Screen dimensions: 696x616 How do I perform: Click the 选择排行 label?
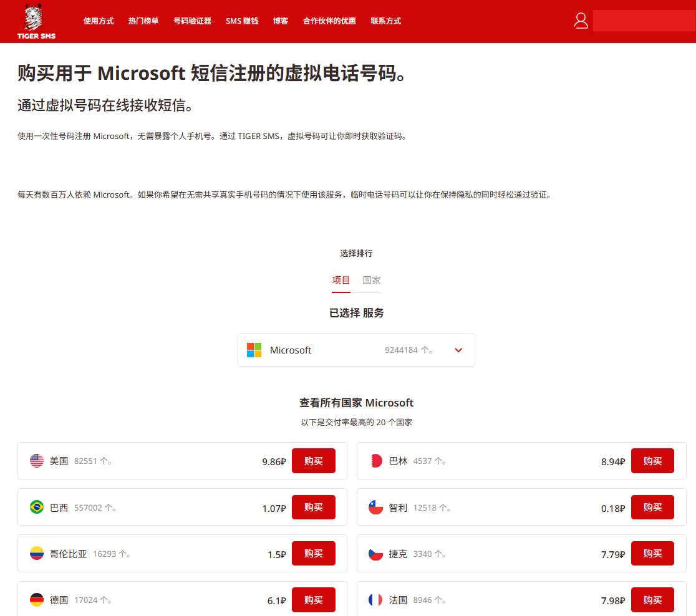(357, 253)
